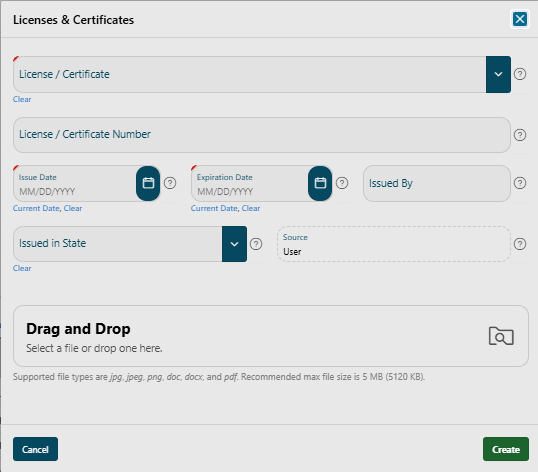Screen dimensions: 538x472
Task: Click the Drag and Drop upload area
Action: tap(271, 336)
